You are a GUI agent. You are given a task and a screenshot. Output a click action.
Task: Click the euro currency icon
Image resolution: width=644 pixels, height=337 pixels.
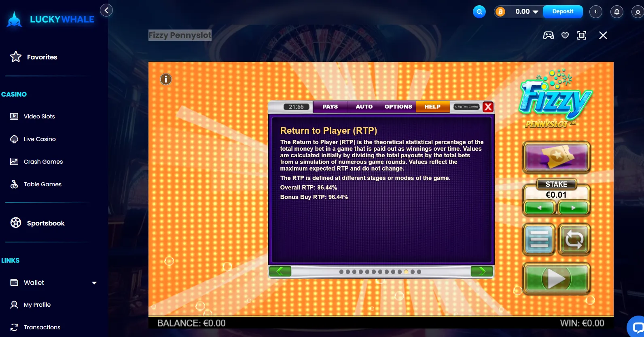coord(596,12)
